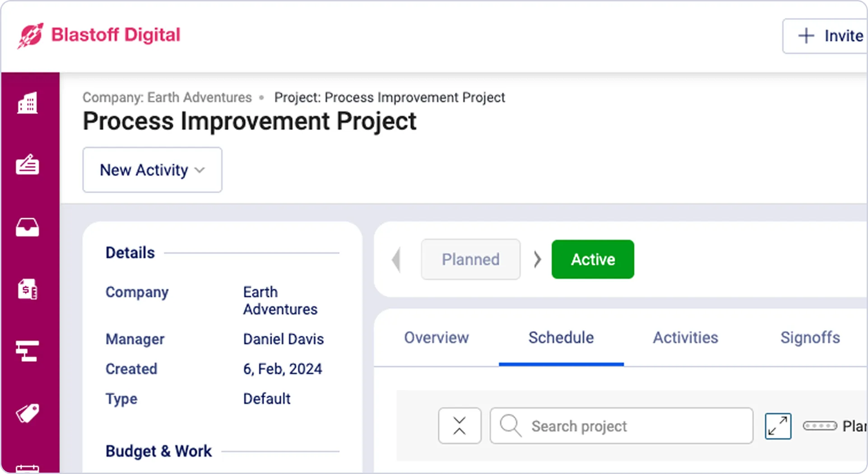Switch to the Schedule tab
The height and width of the screenshot is (474, 868).
coord(561,338)
